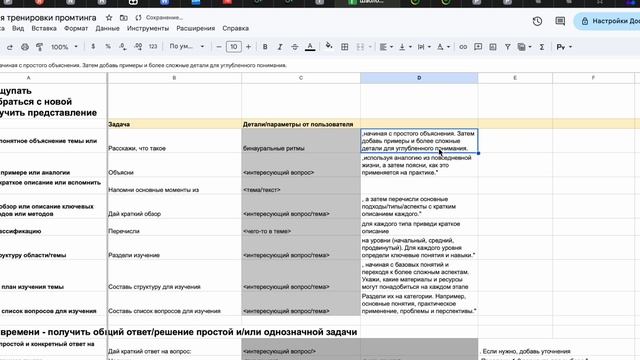Click the cell Напомни основные моменты из
This screenshot has width=640, height=360.
(x=174, y=185)
